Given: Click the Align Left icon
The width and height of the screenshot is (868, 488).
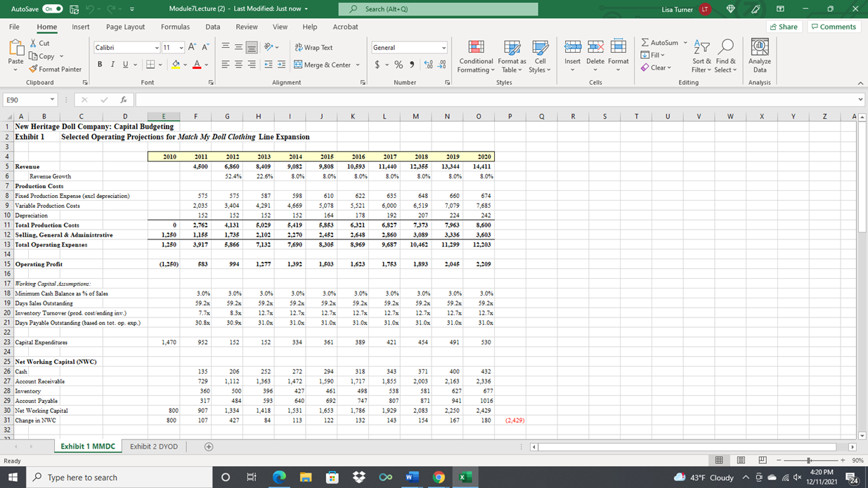Looking at the screenshot, I should [x=226, y=65].
